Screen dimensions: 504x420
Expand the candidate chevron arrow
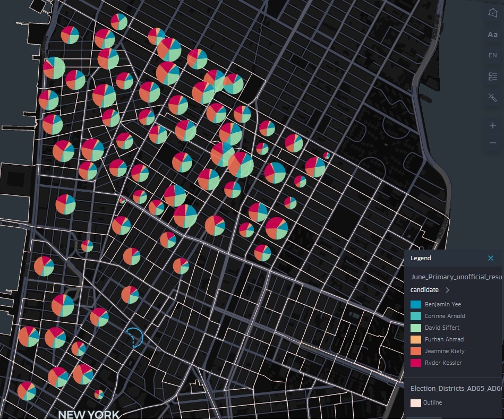pyautogui.click(x=447, y=290)
